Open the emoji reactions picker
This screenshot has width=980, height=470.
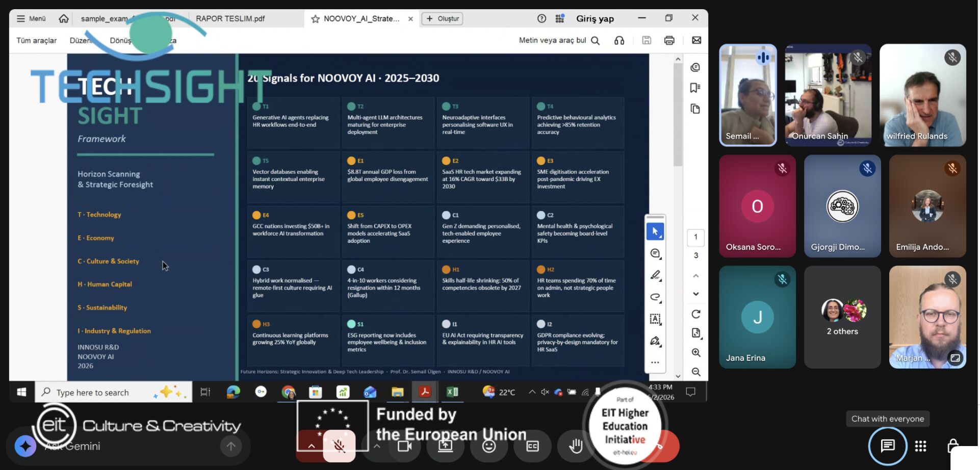489,446
